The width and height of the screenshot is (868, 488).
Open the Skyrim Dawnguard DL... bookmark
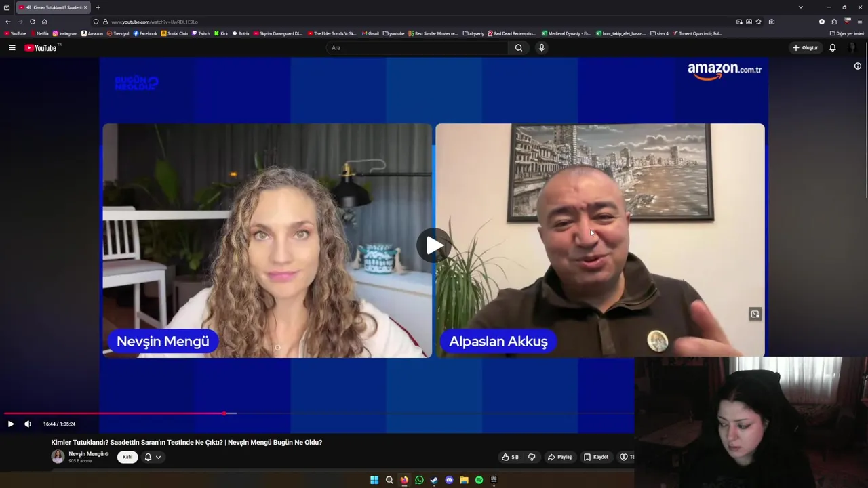[278, 33]
